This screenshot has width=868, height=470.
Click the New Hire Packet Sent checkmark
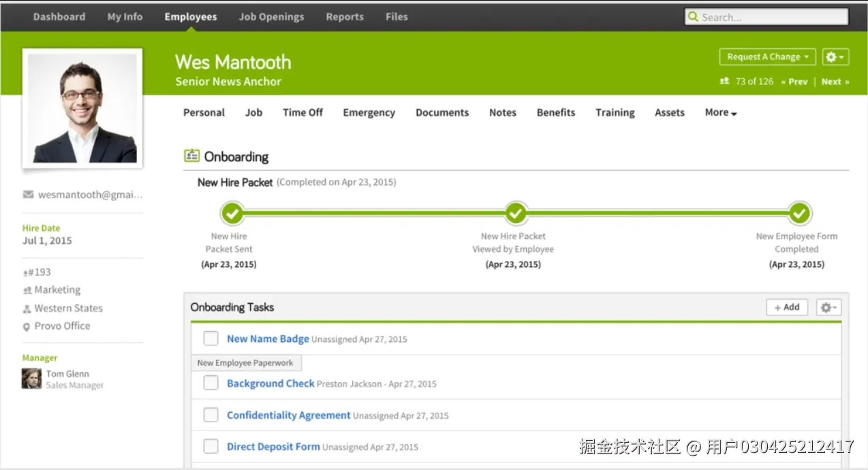tap(232, 213)
